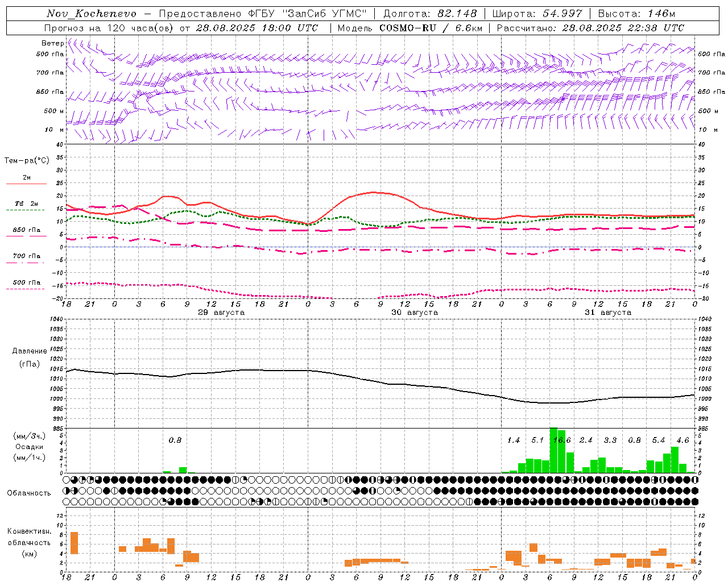Click the Nov_Kochenevo station title
This screenshot has height=582, width=728.
[x=92, y=14]
